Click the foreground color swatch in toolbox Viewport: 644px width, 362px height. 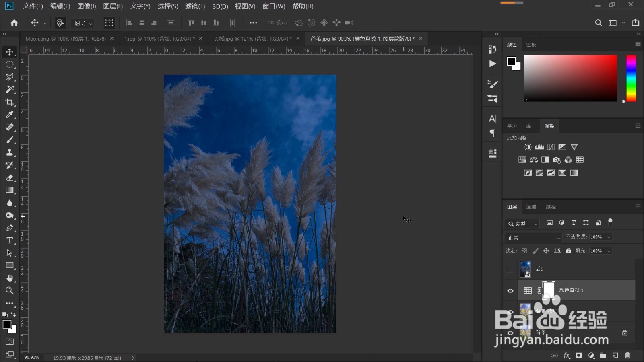pos(7,324)
